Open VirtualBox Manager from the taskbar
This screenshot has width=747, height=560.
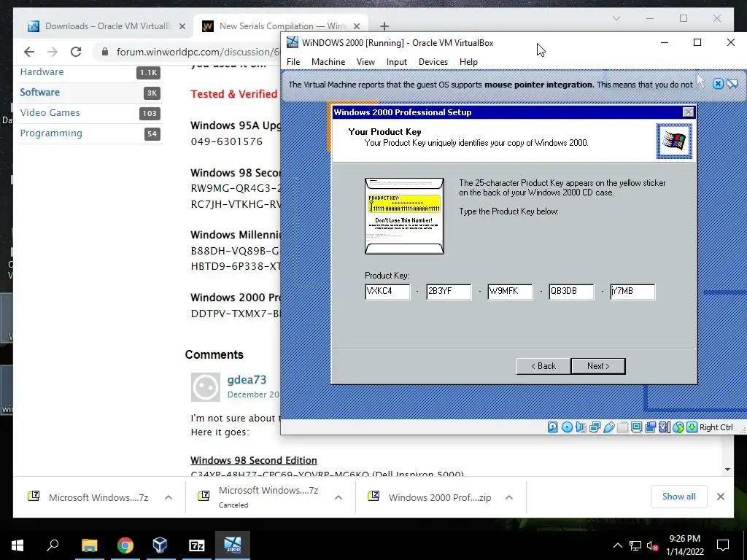pos(160,545)
